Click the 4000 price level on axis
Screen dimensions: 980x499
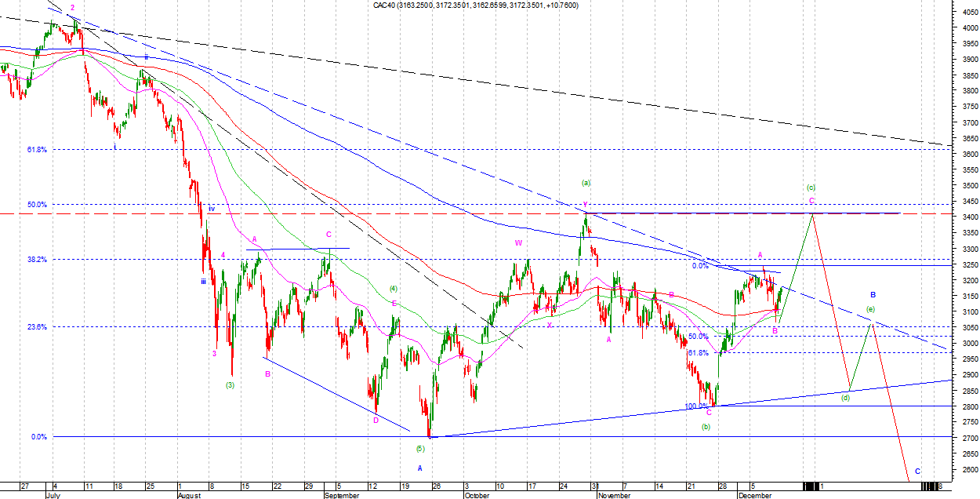tap(968, 28)
